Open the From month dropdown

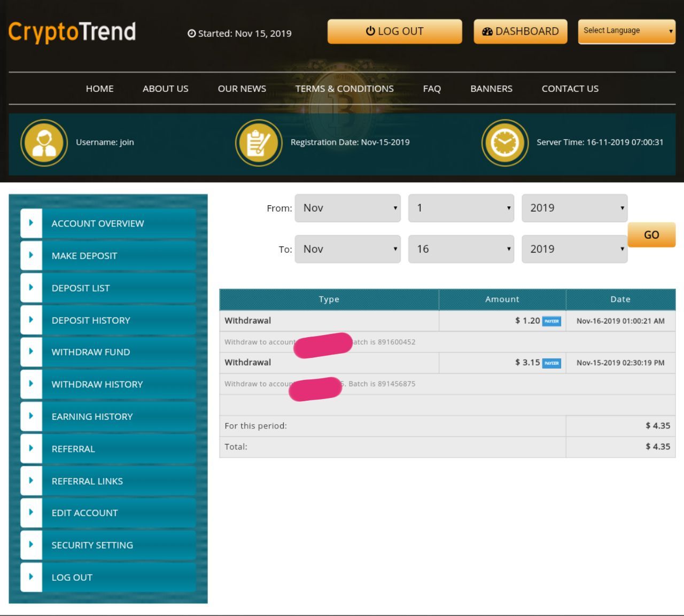(347, 208)
